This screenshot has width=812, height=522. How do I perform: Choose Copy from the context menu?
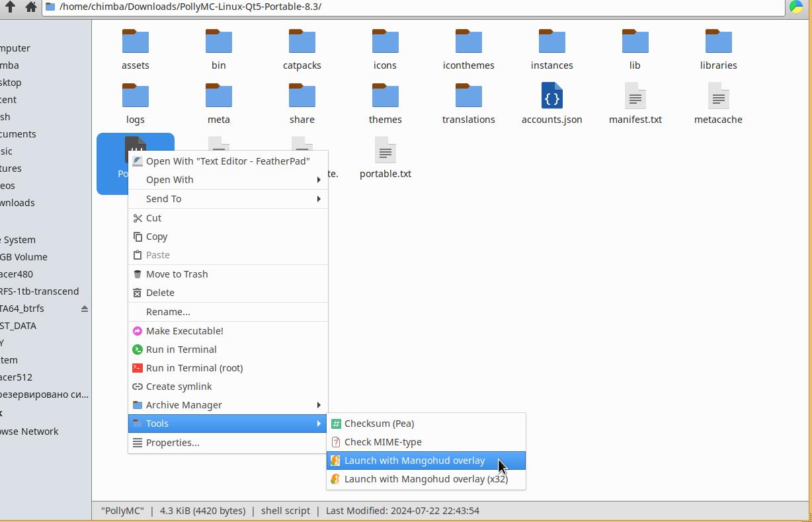coord(228,237)
